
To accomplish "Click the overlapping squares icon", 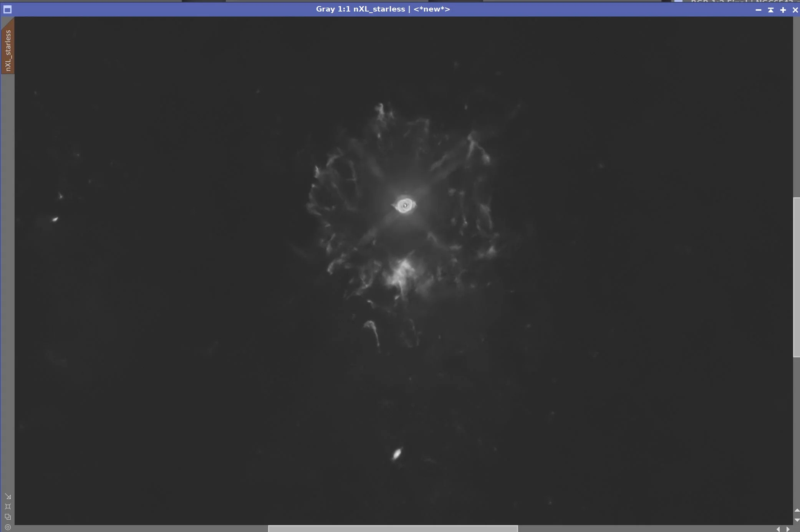I will [8, 517].
